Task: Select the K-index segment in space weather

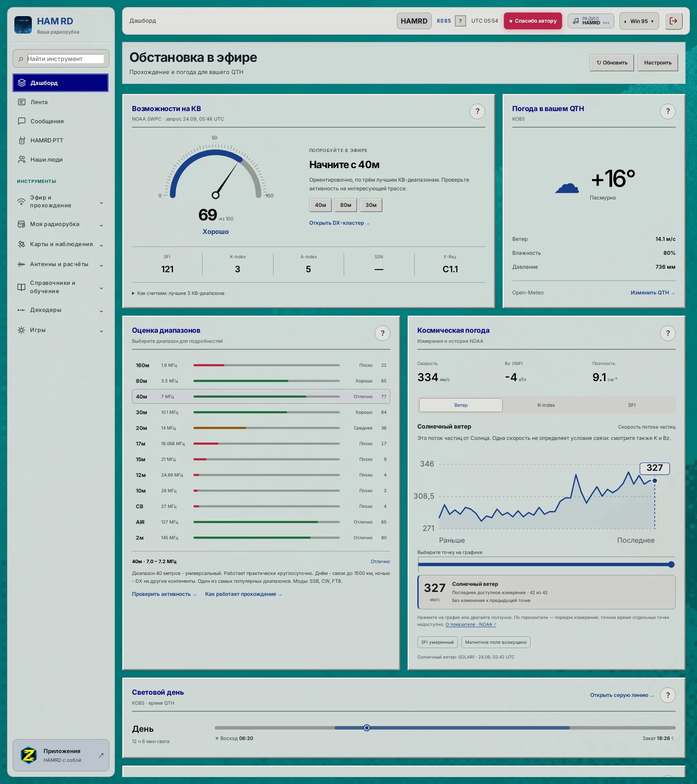Action: pos(546,405)
